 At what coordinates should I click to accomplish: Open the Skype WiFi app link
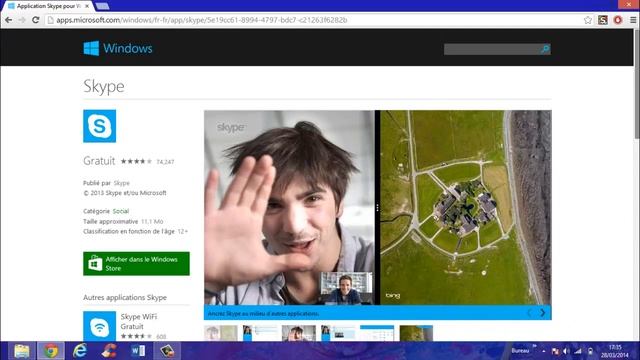139,317
